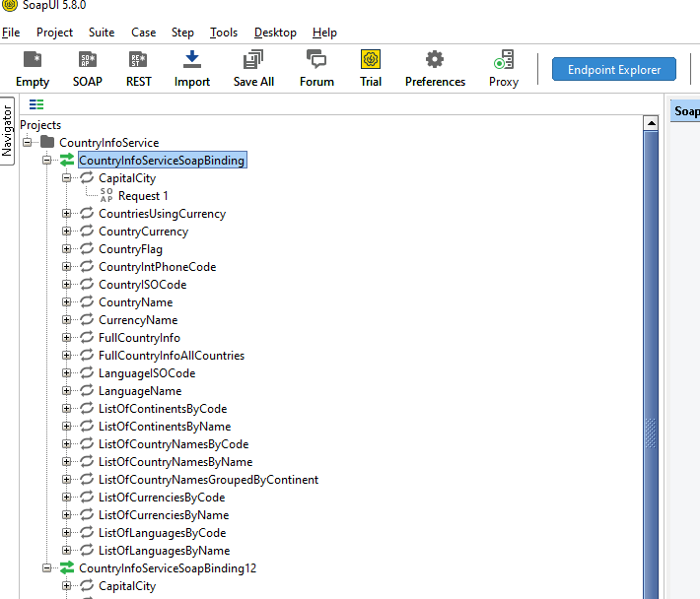
Task: Collapse the first CapitalCity operation node
Action: pos(66,178)
